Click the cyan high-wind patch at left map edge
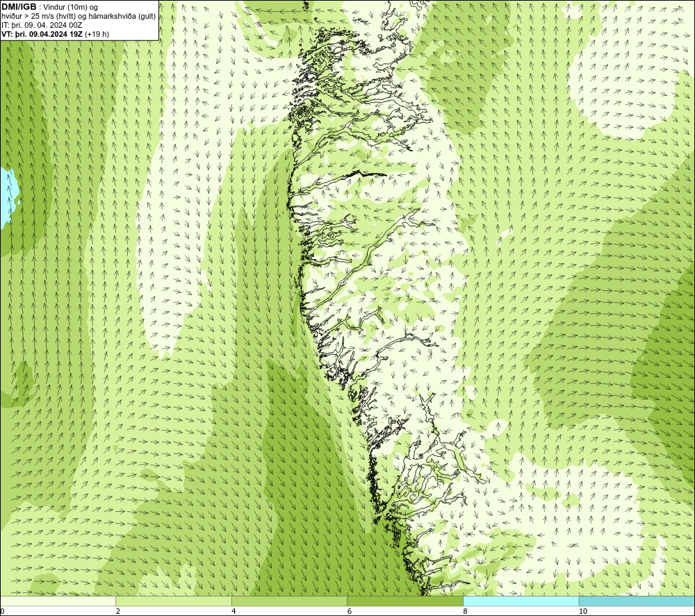Image resolution: width=695 pixels, height=616 pixels. pyautogui.click(x=9, y=195)
